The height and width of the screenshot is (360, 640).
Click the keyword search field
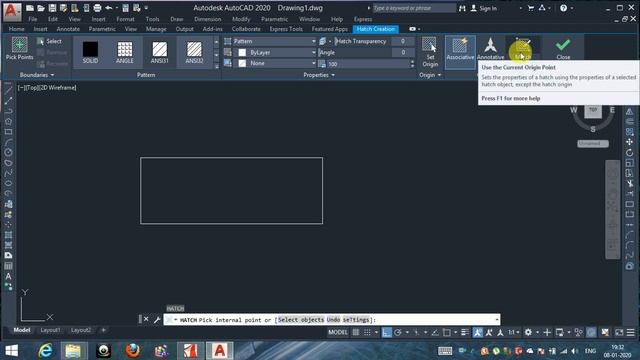[x=414, y=8]
